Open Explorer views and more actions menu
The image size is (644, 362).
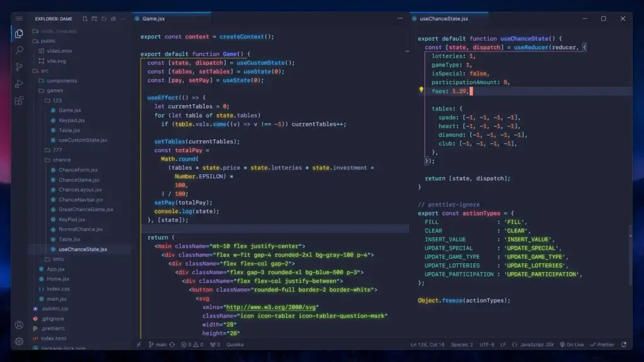click(123, 19)
